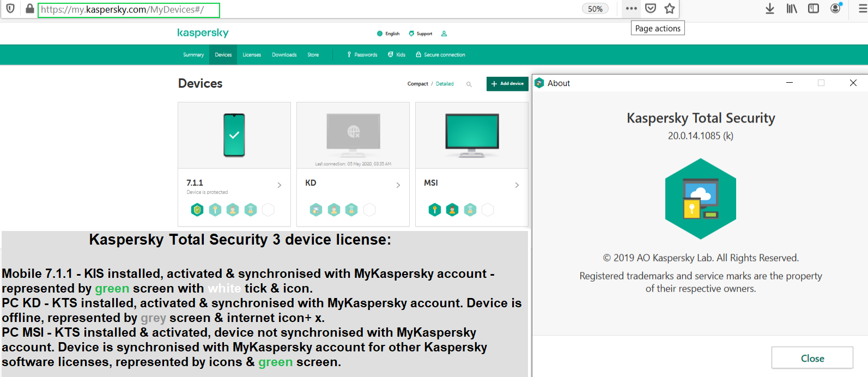This screenshot has width=868, height=377.
Task: Click the shield tracking protection icon
Action: click(10, 9)
